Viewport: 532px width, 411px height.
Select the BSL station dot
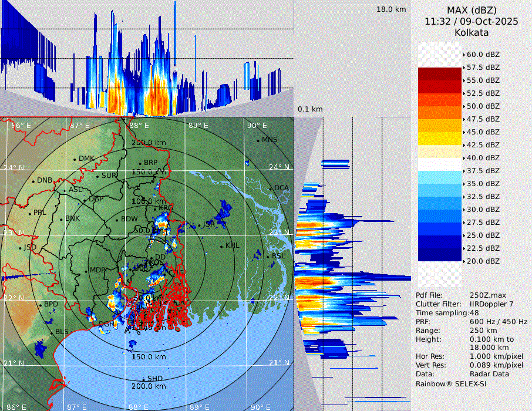click(268, 257)
